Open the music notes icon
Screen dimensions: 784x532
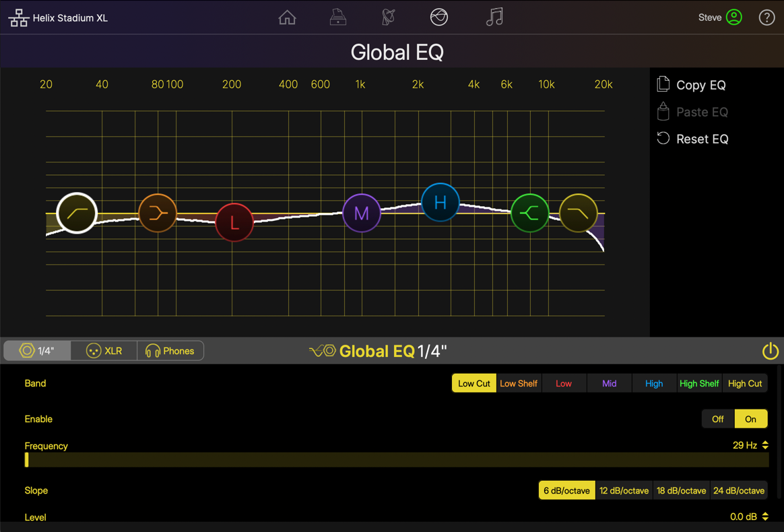pos(494,17)
